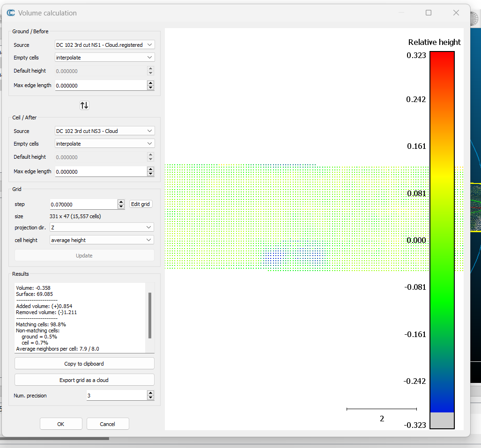The width and height of the screenshot is (481, 448).
Task: Expand Ceil Empty cells dropdown
Action: [x=104, y=144]
